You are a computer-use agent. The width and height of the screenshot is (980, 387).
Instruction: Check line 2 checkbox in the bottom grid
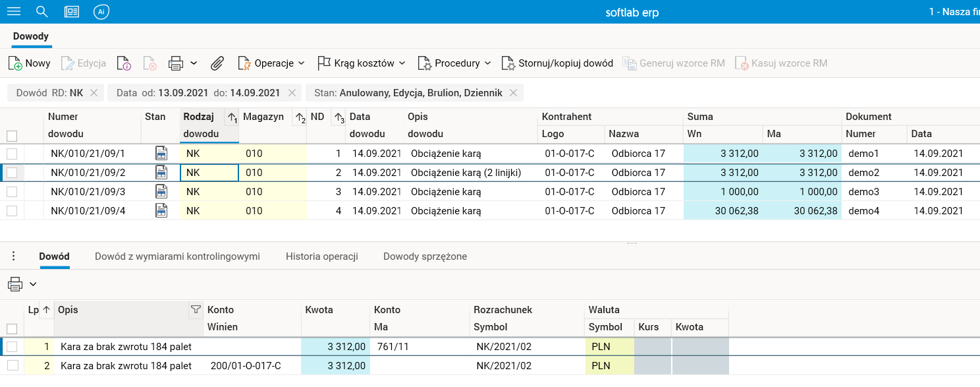[x=12, y=365]
